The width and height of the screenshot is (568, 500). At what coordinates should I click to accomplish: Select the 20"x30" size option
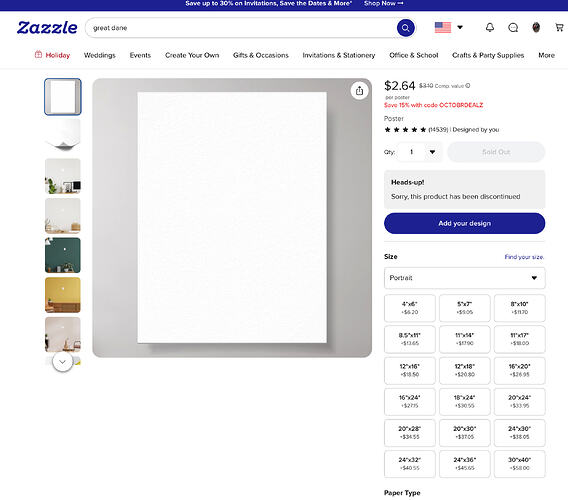(464, 433)
